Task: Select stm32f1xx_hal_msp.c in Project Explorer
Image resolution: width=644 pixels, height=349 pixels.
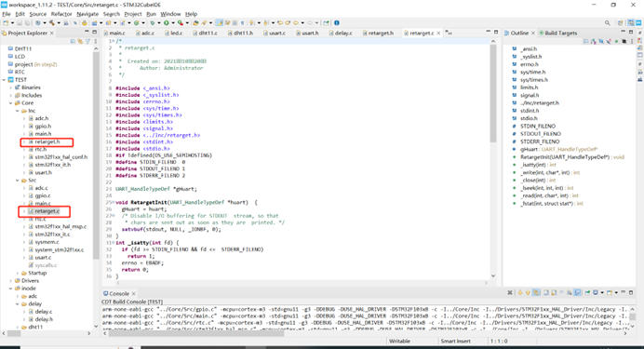Action: tap(60, 227)
